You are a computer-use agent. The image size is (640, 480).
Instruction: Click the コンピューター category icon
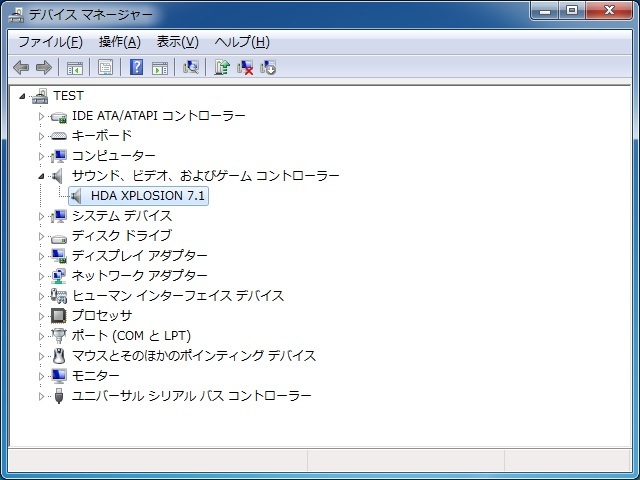click(59, 156)
